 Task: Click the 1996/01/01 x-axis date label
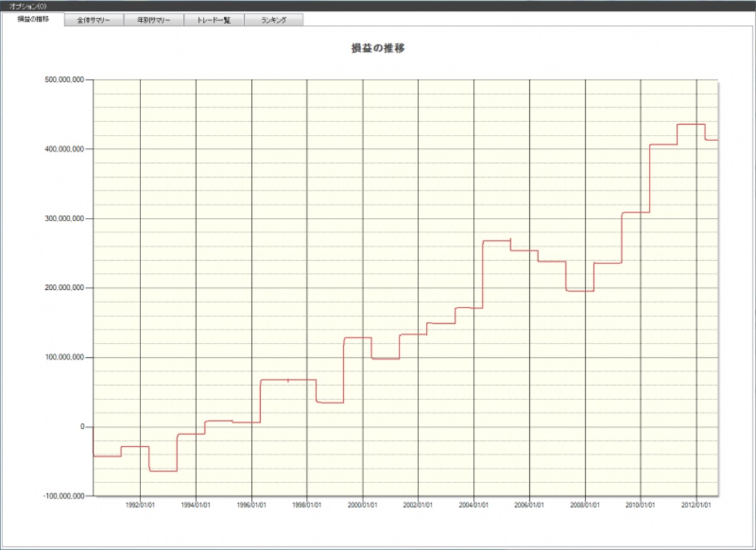click(251, 505)
